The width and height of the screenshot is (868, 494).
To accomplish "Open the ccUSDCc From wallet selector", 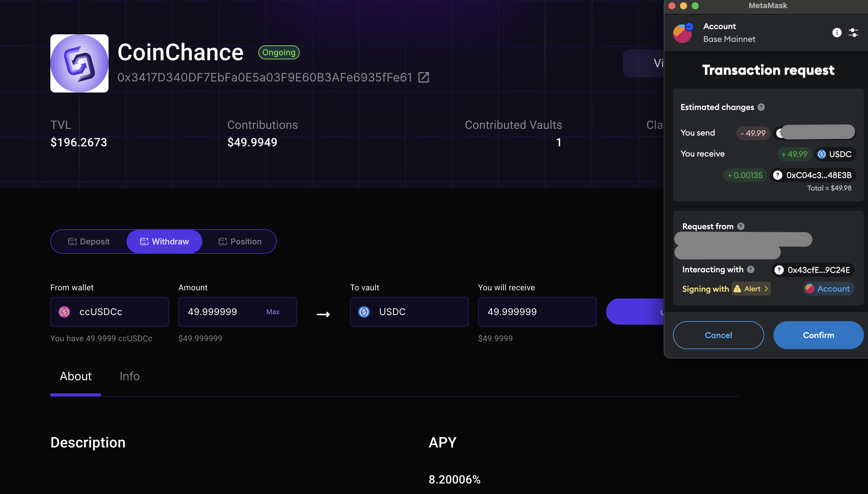I will pyautogui.click(x=109, y=312).
